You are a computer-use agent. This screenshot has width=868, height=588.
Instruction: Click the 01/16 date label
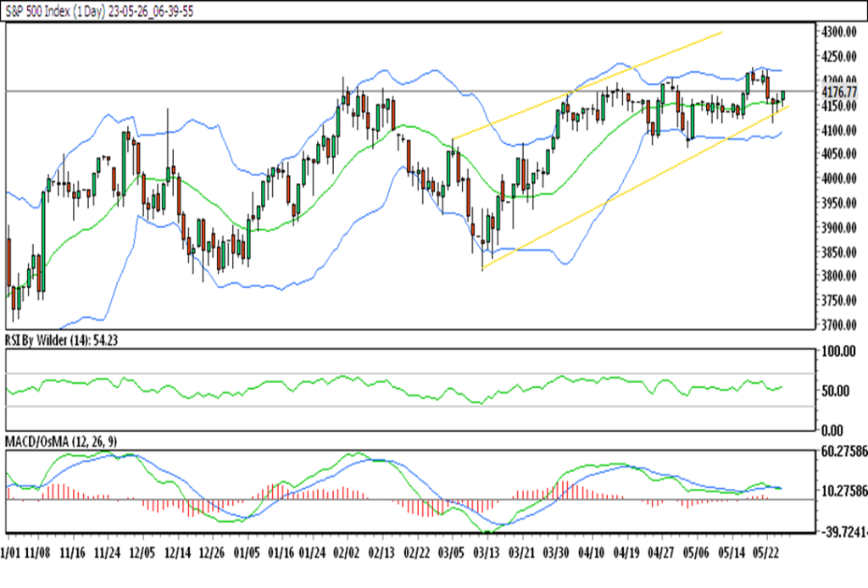[x=281, y=552]
